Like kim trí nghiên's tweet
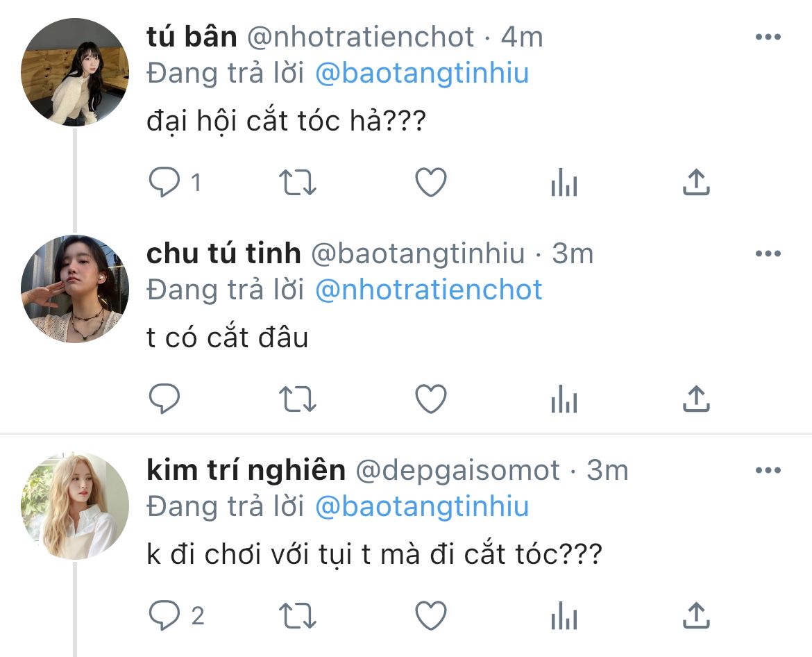This screenshot has height=657, width=812. click(x=430, y=615)
